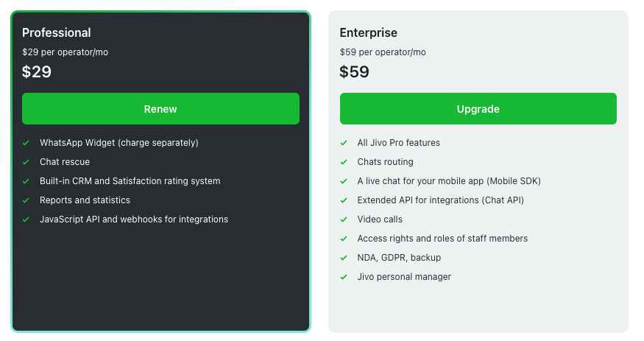Click the $59 Enterprise price
Screen dimensions: 644x341
pos(355,72)
